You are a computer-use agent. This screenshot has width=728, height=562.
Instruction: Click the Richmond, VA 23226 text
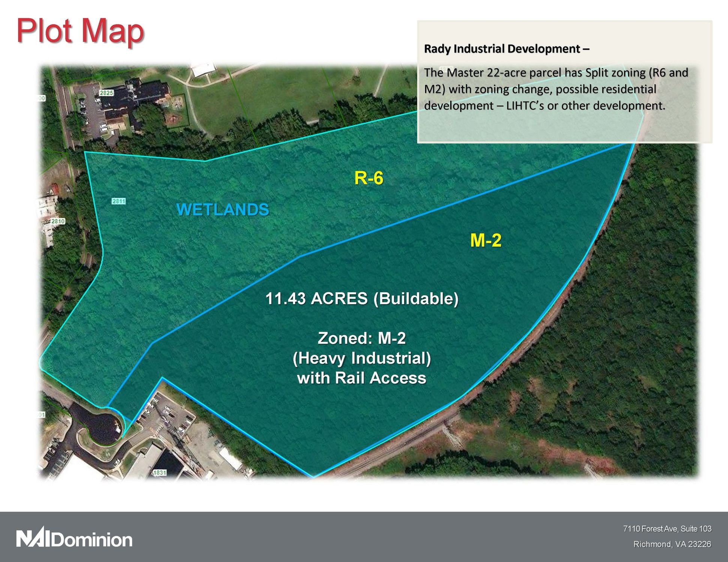coord(672,544)
